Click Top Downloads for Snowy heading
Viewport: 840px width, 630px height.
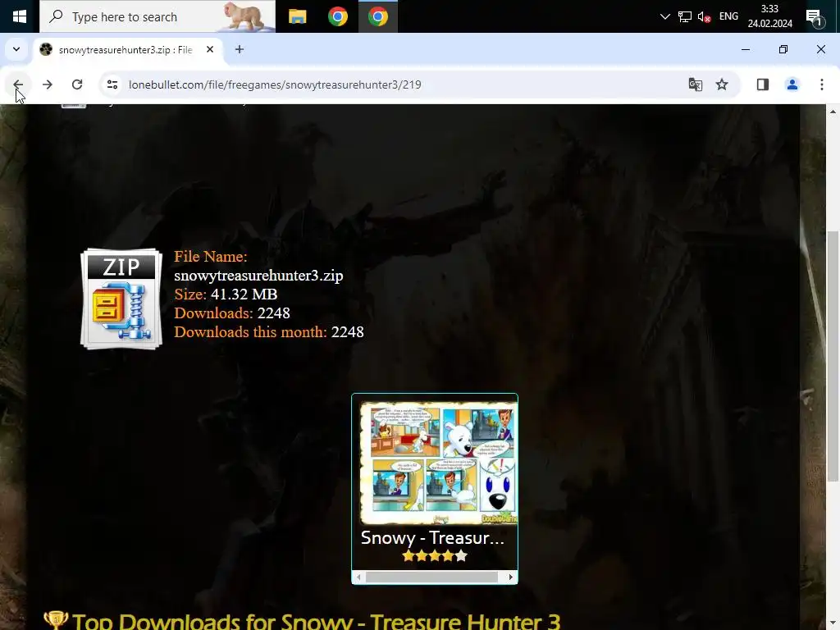(316, 622)
